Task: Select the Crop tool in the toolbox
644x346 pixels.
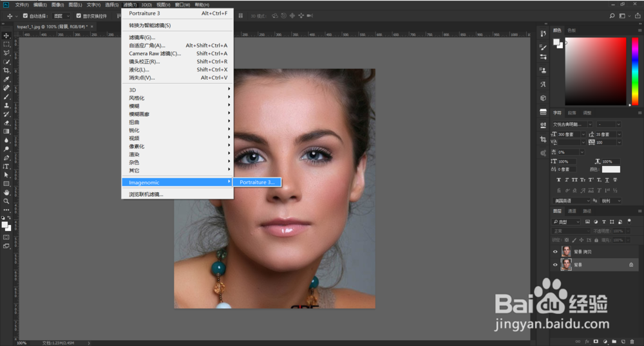Action: tap(6, 71)
